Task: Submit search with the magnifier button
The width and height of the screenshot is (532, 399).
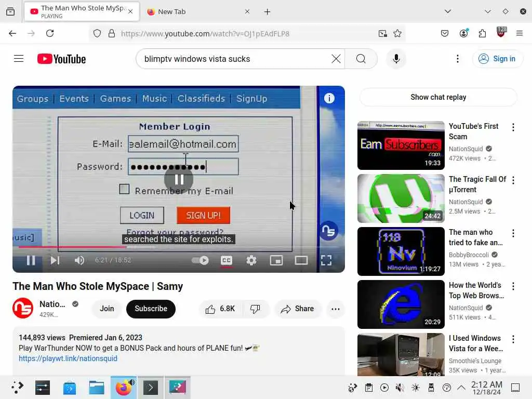Action: coord(361,59)
